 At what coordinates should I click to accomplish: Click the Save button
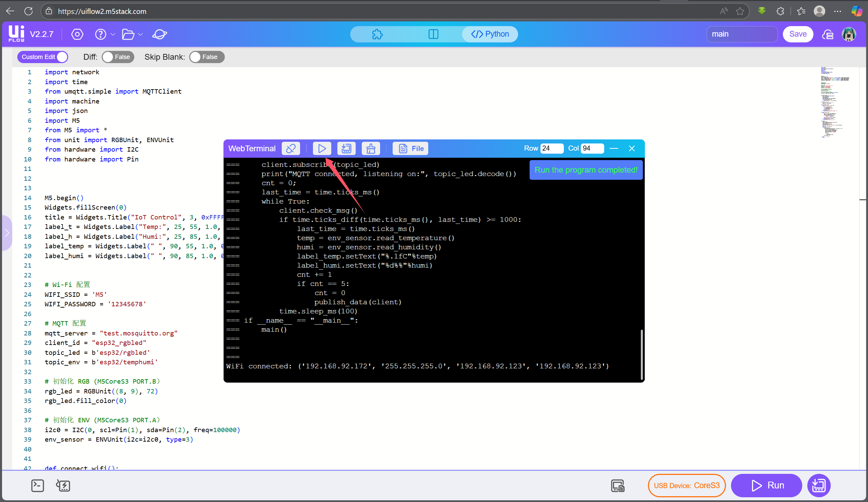pyautogui.click(x=797, y=34)
